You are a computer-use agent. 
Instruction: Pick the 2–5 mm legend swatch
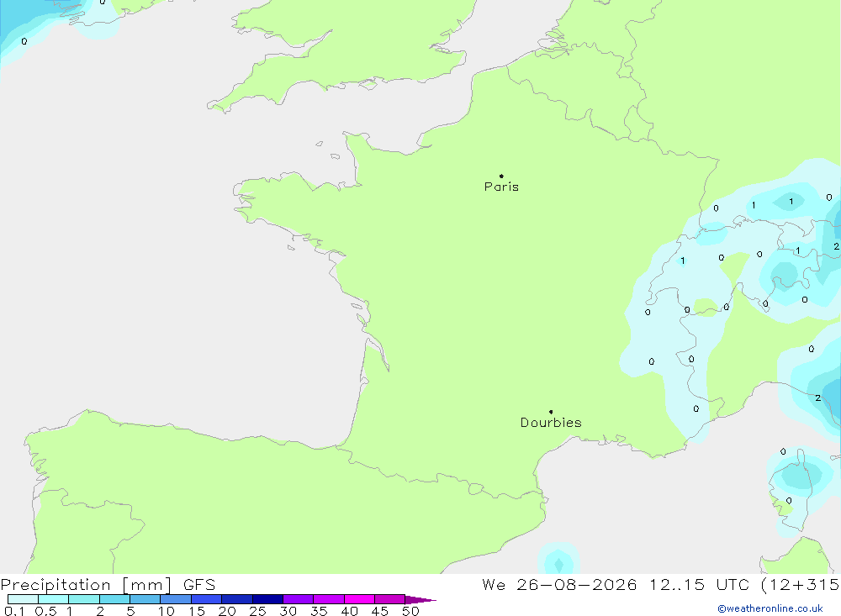tap(114, 599)
